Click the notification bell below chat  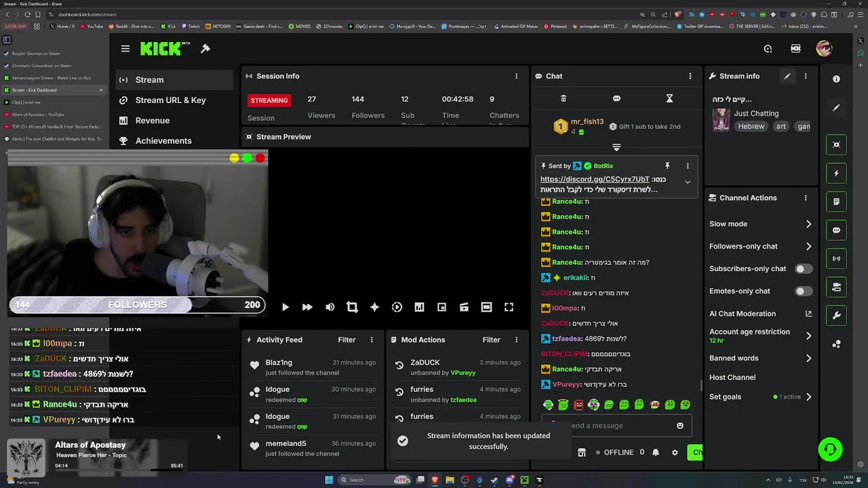pos(656,452)
